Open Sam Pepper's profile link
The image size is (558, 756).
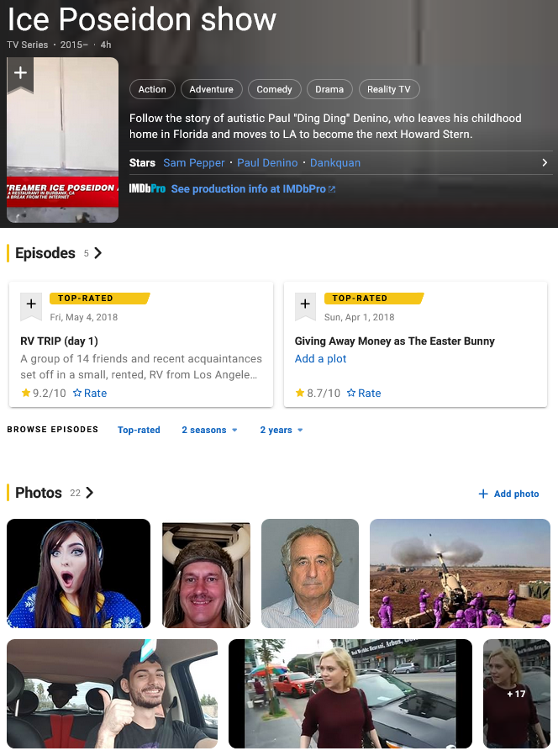(x=194, y=163)
